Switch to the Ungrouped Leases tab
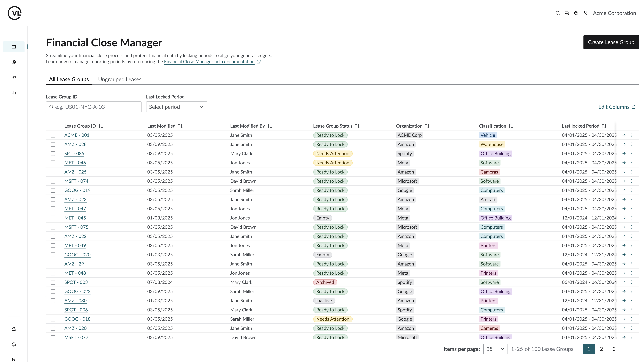Image resolution: width=644 pixels, height=362 pixels. point(119,80)
